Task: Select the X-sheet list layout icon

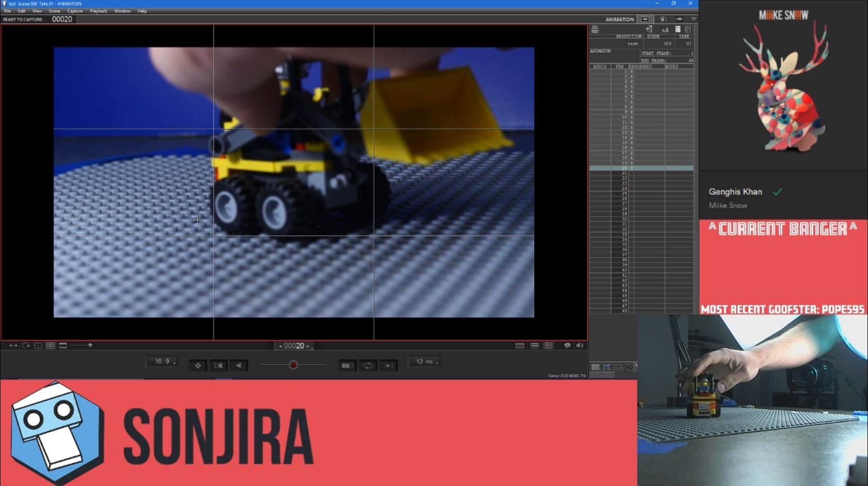Action: [678, 29]
